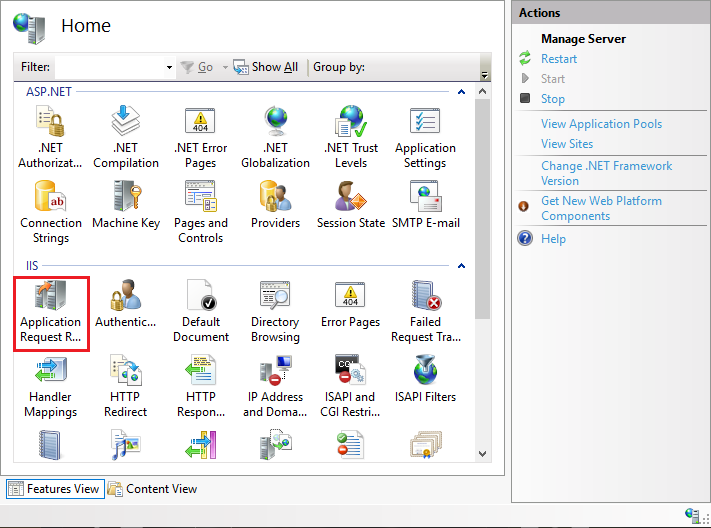Open Directory Browsing feature
This screenshot has height=528, width=711.
(x=275, y=311)
